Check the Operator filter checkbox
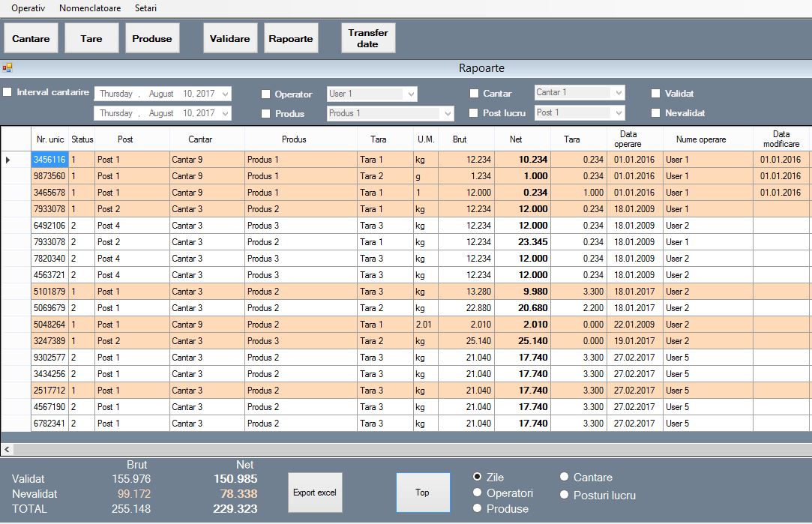The height and width of the screenshot is (524, 812). [x=266, y=94]
